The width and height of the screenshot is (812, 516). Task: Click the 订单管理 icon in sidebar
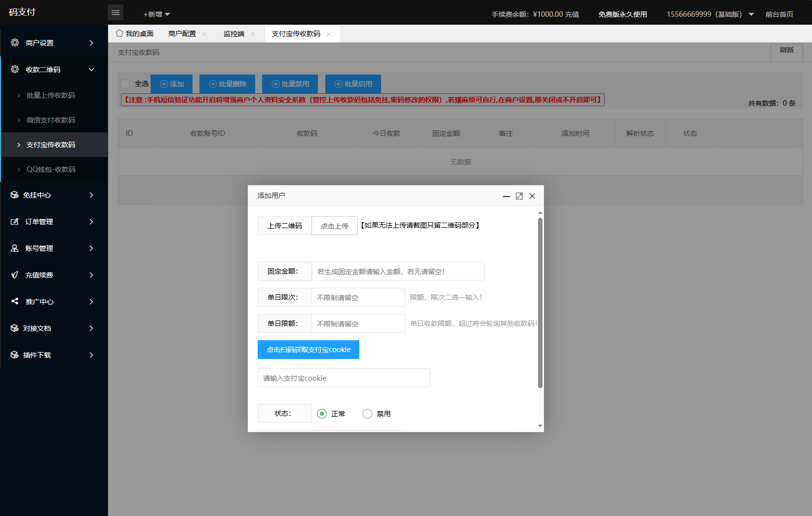click(14, 221)
